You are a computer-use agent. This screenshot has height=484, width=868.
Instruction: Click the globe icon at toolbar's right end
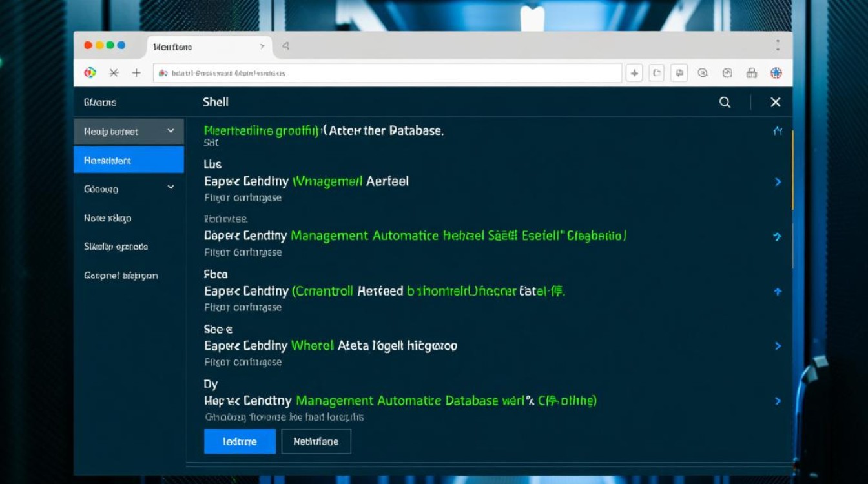point(776,73)
